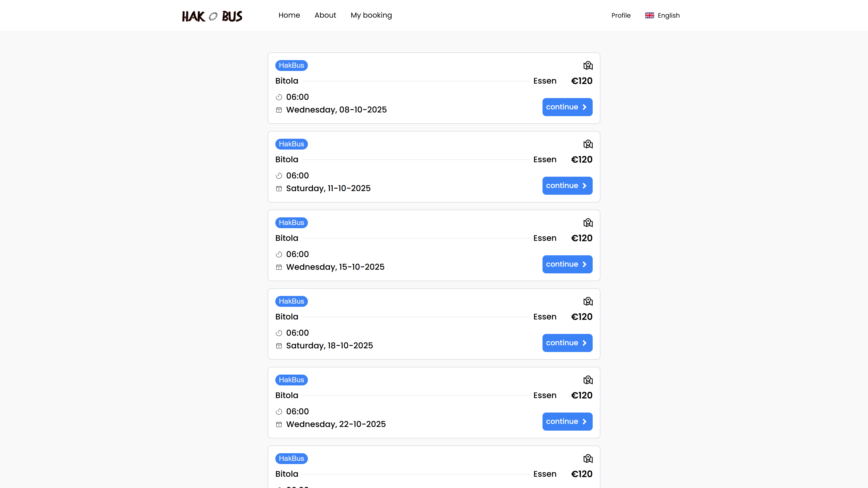Open the About page

pyautogui.click(x=325, y=15)
